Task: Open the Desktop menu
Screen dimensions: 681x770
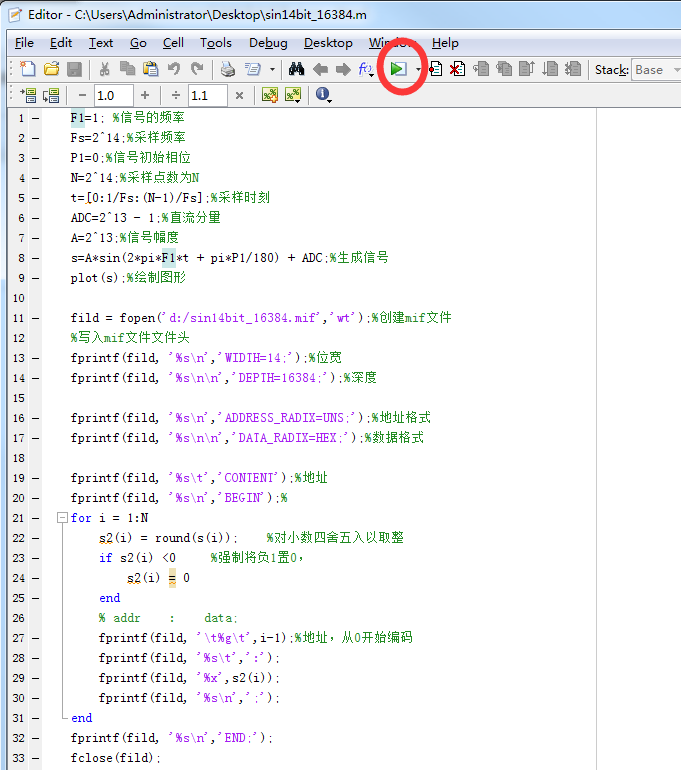Action: [328, 43]
